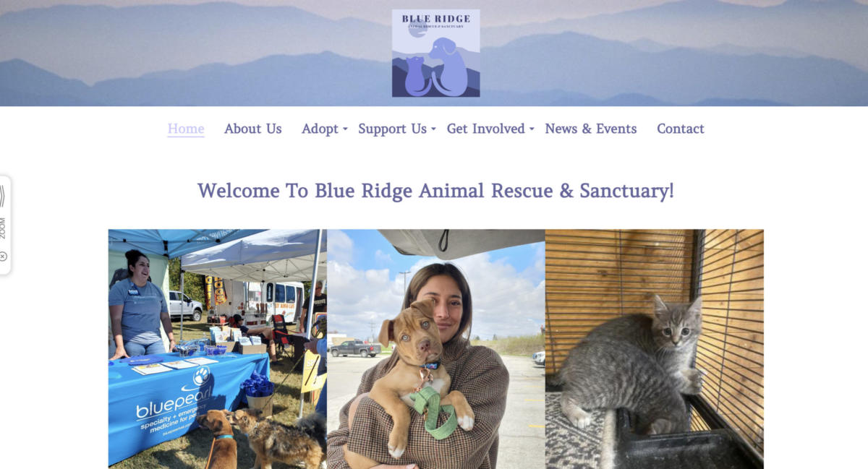Click the vertical ZOOM label on side panel
This screenshot has height=469, width=868.
click(x=4, y=228)
